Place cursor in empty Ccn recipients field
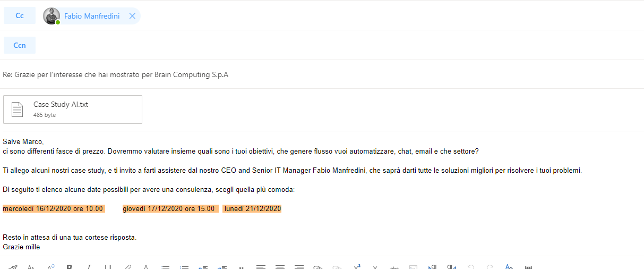The height and width of the screenshot is (269, 644). 340,45
